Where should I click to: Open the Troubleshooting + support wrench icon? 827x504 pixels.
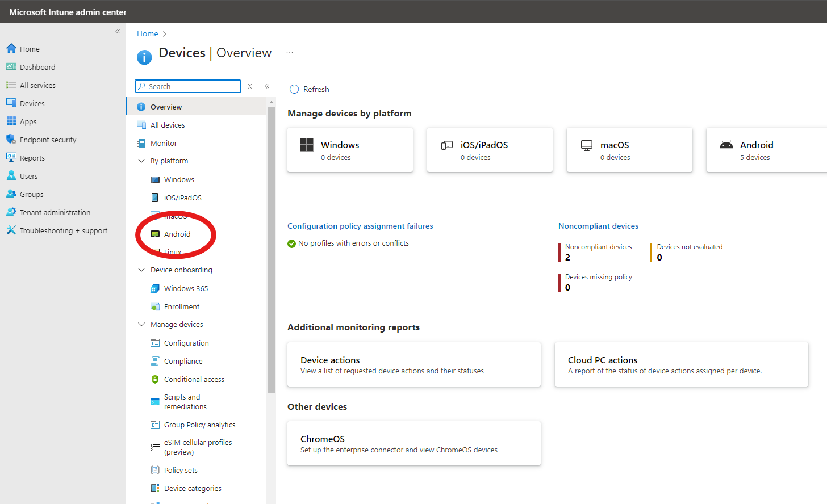pos(11,230)
